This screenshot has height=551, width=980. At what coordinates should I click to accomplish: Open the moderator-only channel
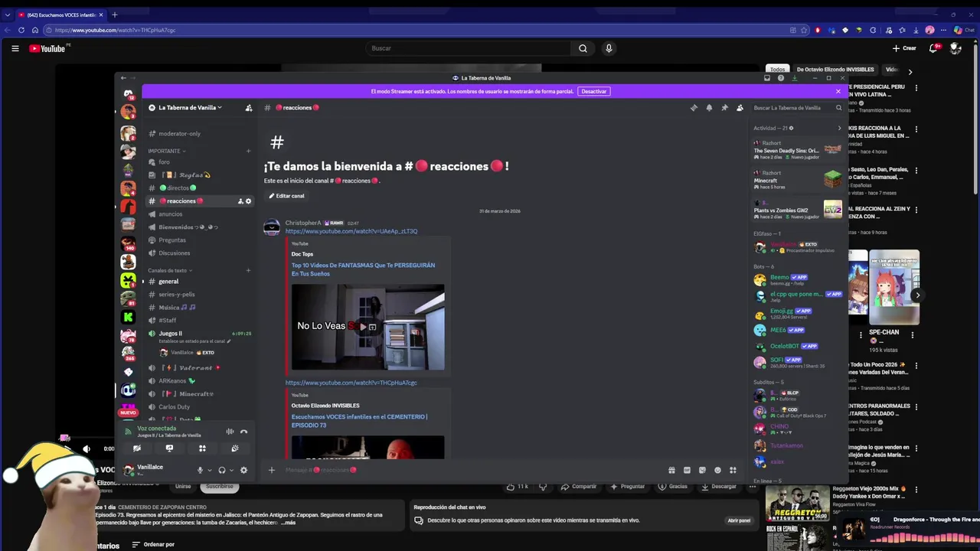click(x=199, y=134)
